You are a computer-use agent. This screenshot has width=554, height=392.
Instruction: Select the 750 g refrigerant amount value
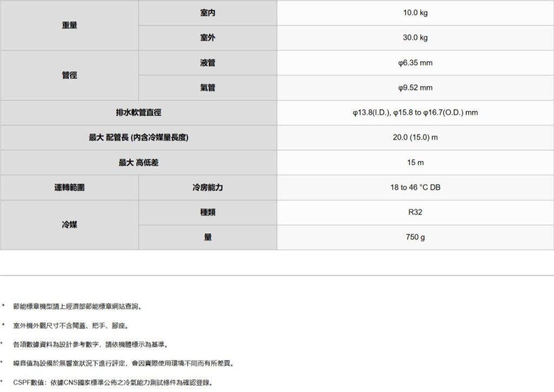point(415,237)
